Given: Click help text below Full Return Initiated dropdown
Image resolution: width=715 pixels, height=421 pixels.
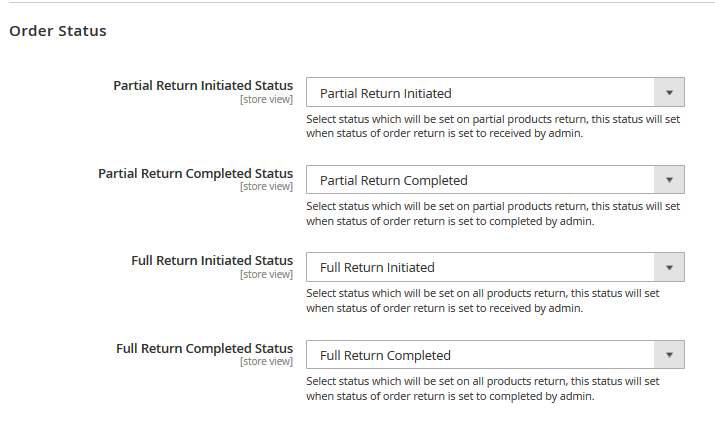Looking at the screenshot, I should pyautogui.click(x=482, y=301).
